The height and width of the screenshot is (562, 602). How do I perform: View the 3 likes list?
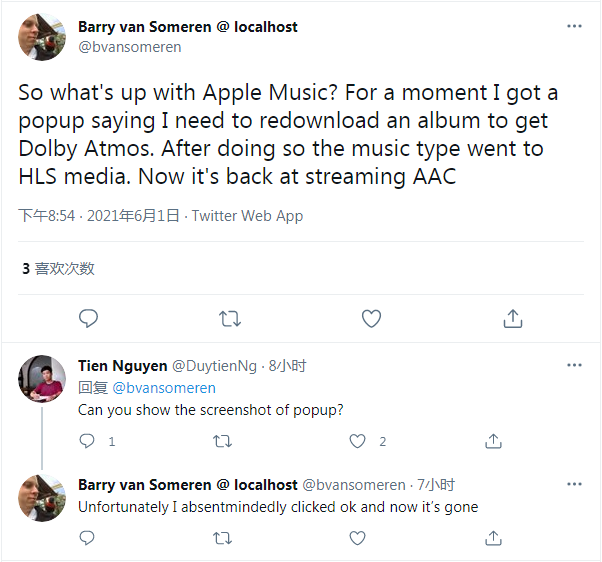click(x=58, y=269)
